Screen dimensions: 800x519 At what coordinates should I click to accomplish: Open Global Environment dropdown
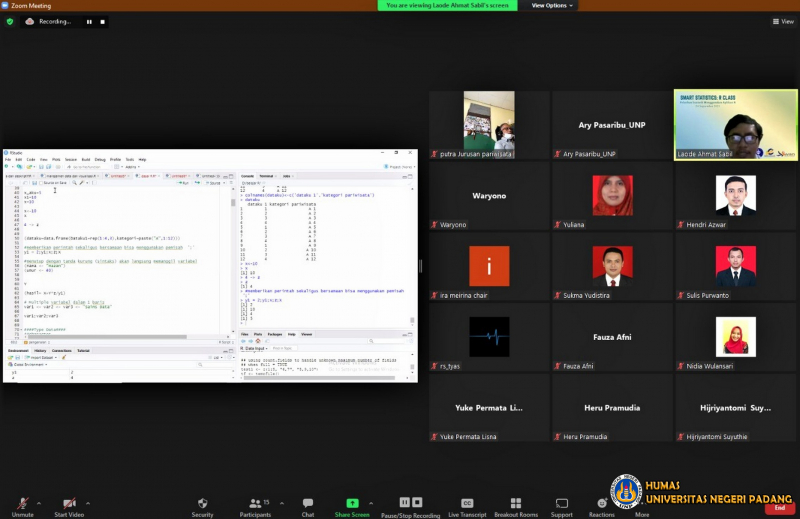[28, 364]
